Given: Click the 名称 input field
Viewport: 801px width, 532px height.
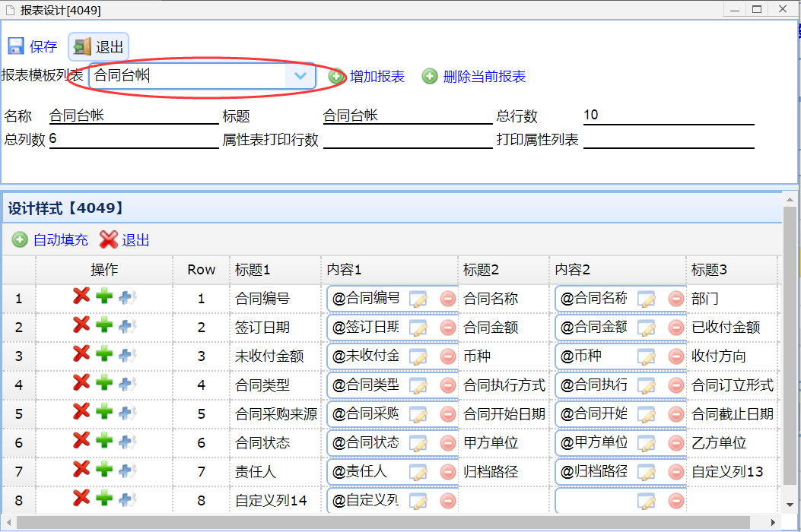Looking at the screenshot, I should pos(134,116).
